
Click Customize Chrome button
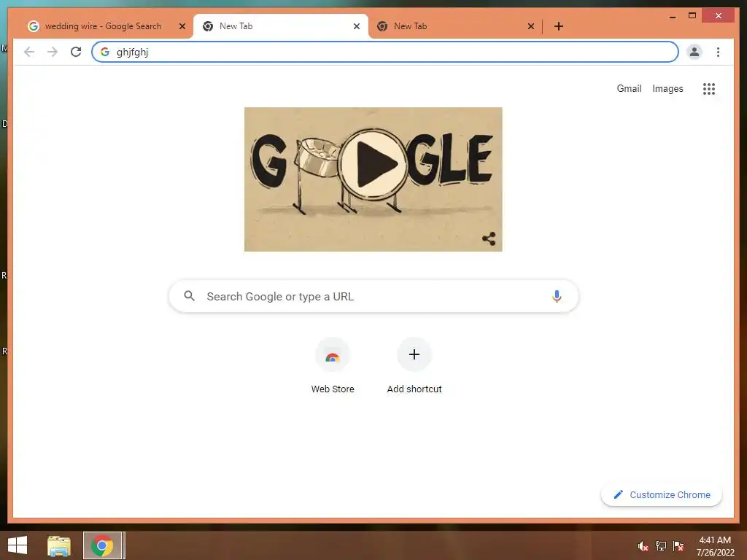pos(661,495)
